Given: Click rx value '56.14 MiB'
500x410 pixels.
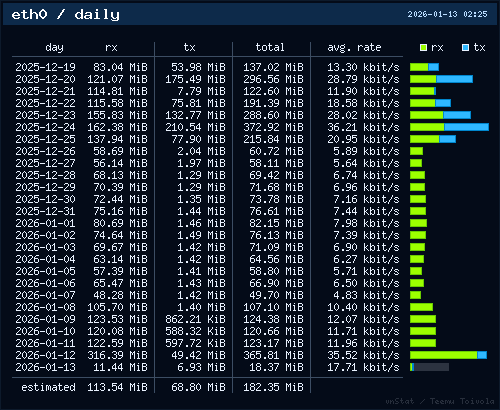Looking at the screenshot, I should [120, 163].
